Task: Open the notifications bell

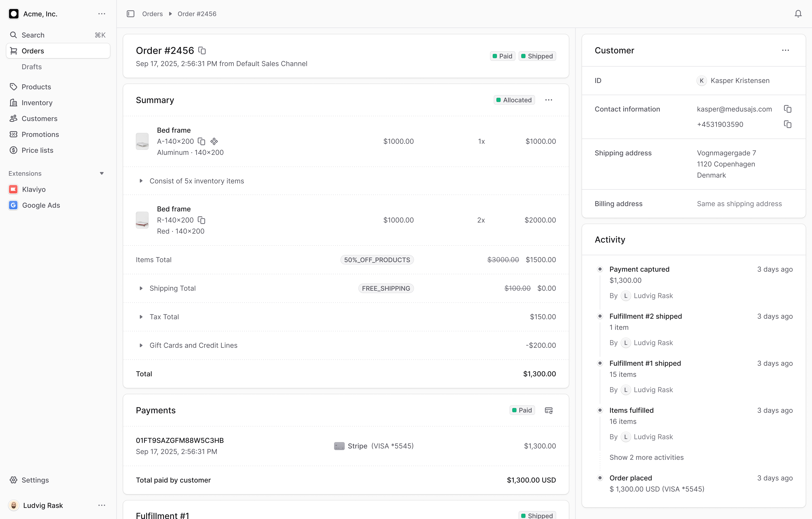Action: tap(798, 14)
